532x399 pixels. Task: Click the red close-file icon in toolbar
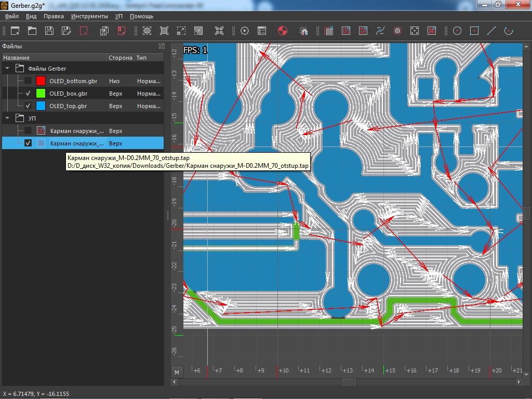pyautogui.click(x=84, y=31)
